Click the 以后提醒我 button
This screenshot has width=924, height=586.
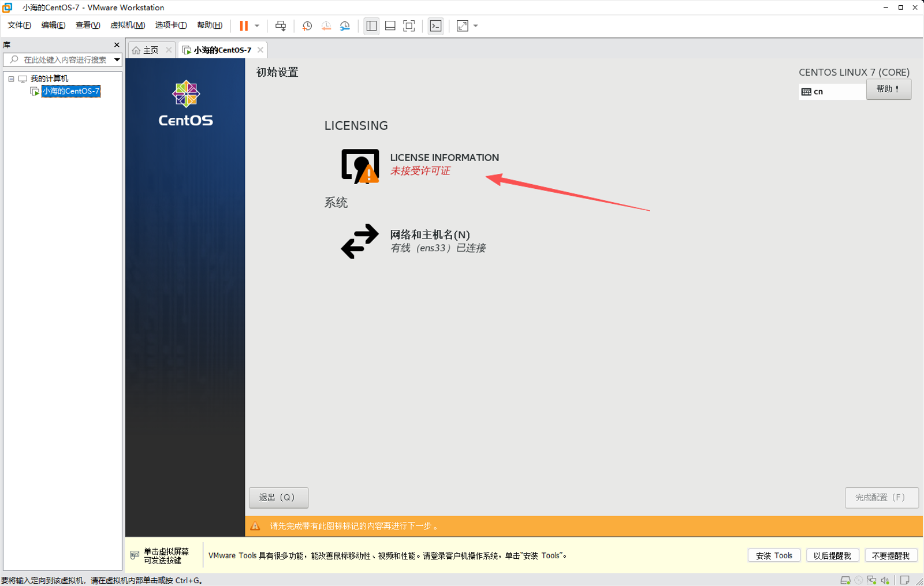(832, 555)
